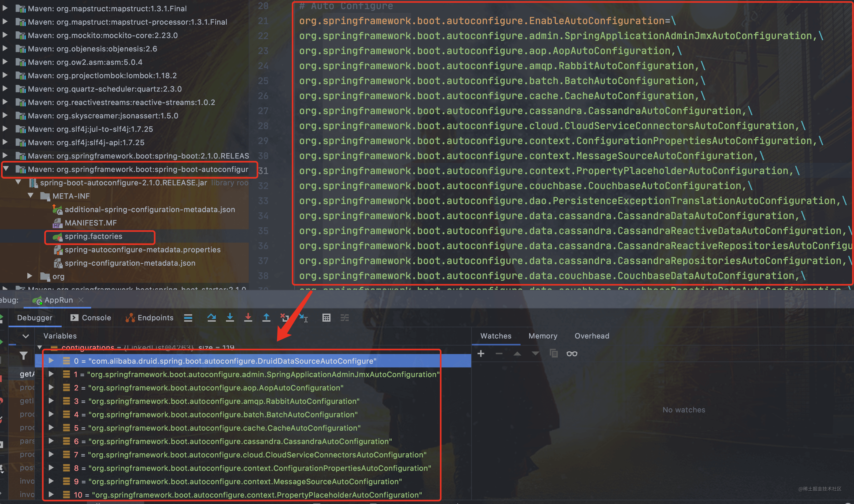This screenshot has width=854, height=504.
Task: Toggle the glasses show-watches-in-variables icon
Action: 571,353
